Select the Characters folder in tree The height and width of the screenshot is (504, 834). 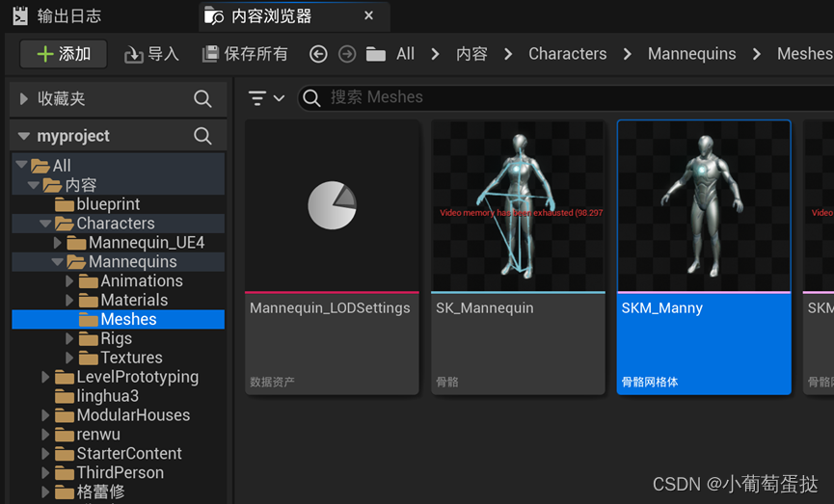105,224
